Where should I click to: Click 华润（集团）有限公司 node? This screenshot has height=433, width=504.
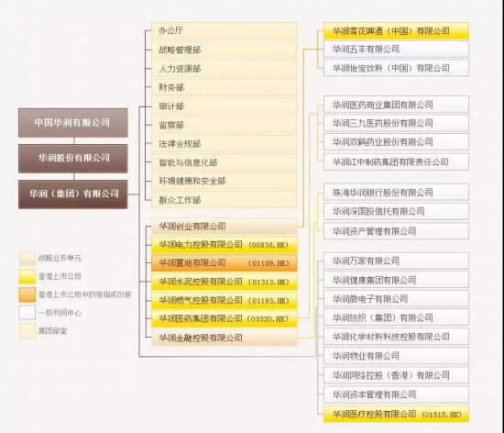[x=73, y=194]
